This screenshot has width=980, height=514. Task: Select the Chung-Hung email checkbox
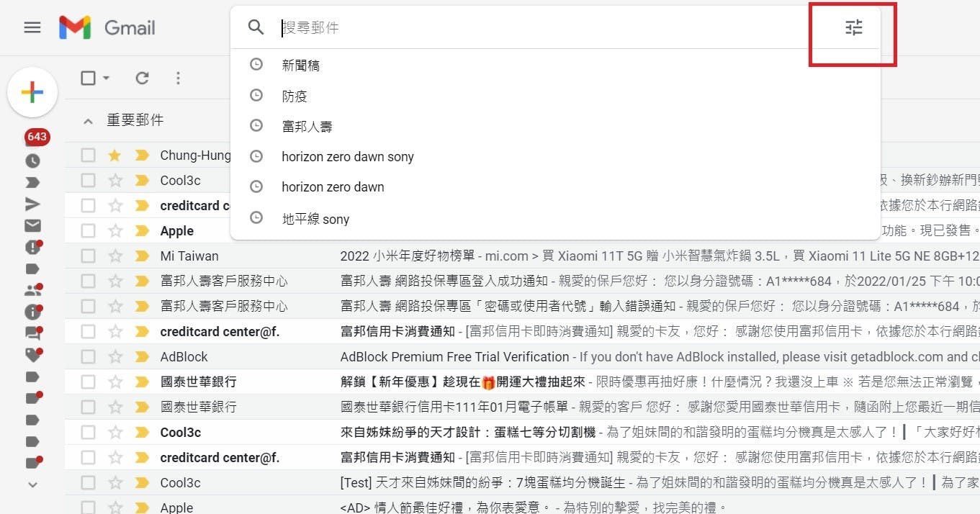coord(88,155)
